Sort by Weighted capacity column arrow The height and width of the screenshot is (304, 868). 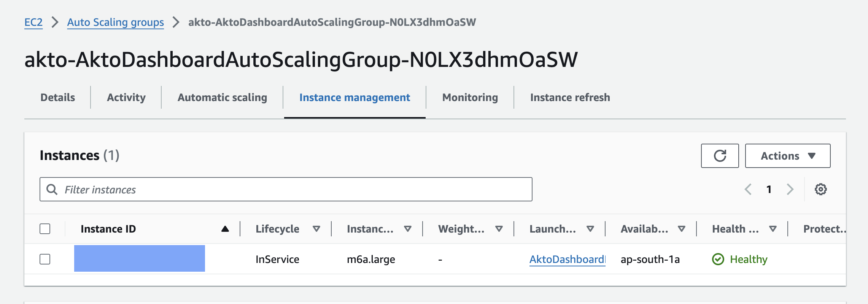pos(499,229)
